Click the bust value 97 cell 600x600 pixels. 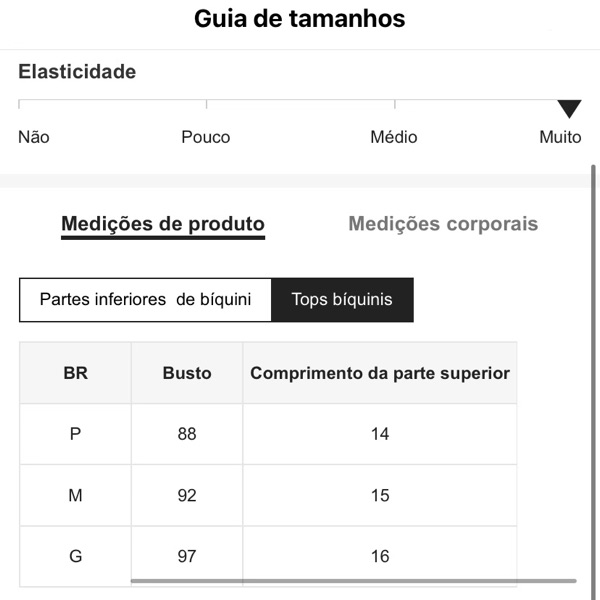[x=187, y=556]
